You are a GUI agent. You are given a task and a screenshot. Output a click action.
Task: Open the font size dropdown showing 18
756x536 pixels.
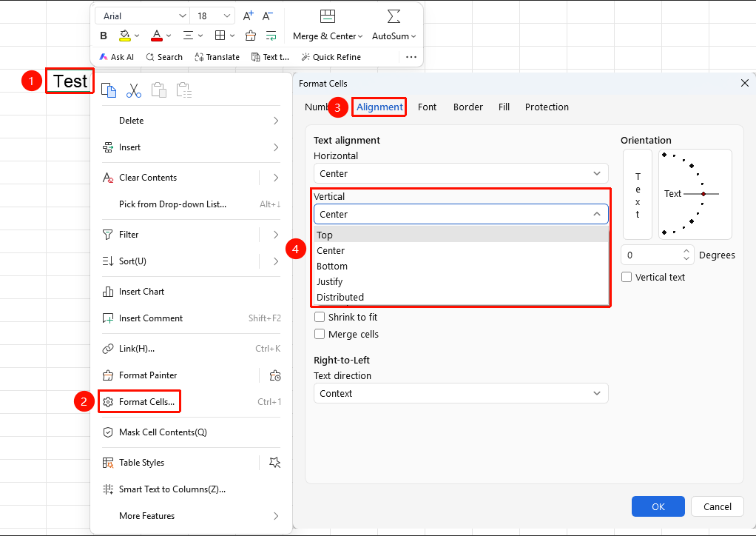tap(212, 16)
